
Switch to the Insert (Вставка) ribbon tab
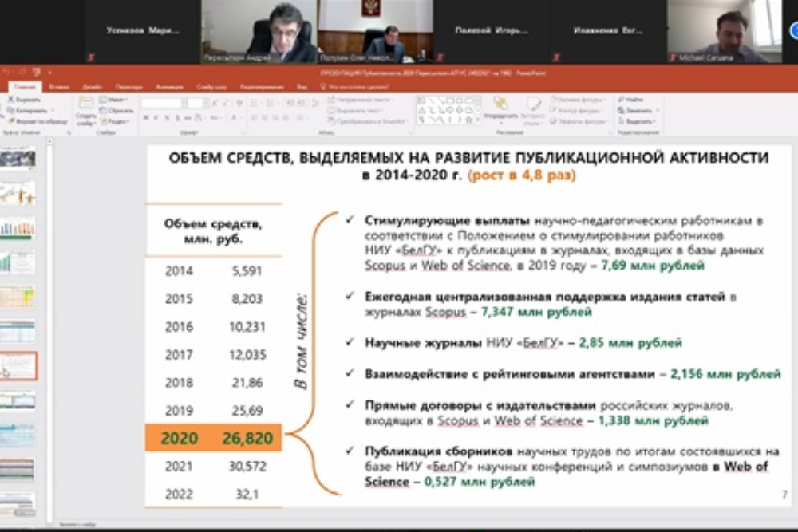coord(58,86)
